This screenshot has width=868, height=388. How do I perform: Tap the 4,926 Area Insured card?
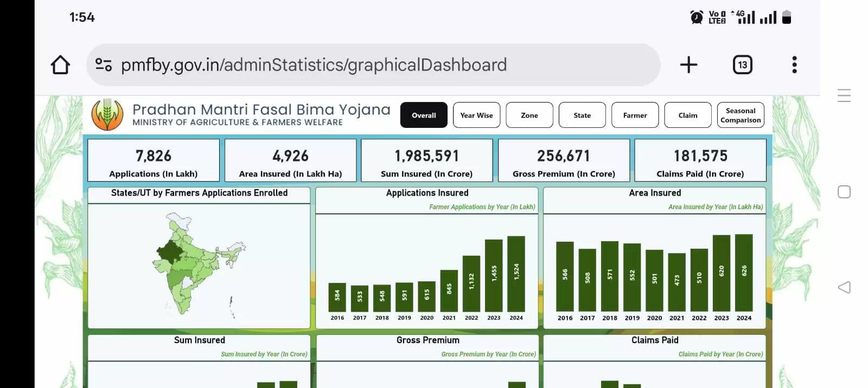[x=290, y=160]
